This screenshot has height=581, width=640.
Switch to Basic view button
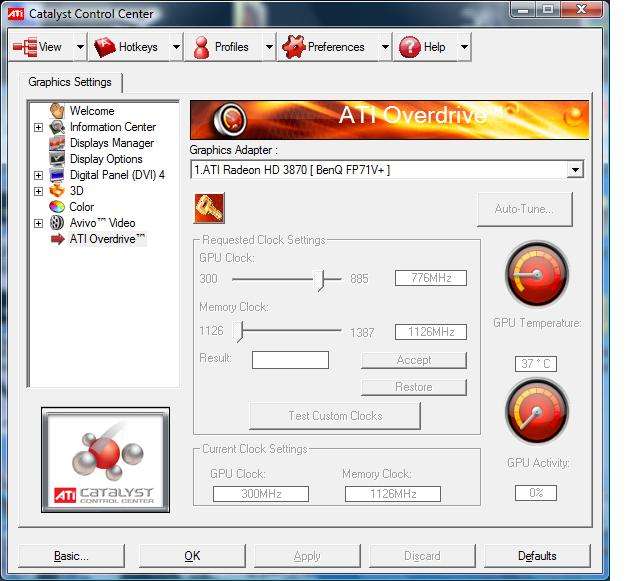pyautogui.click(x=71, y=556)
